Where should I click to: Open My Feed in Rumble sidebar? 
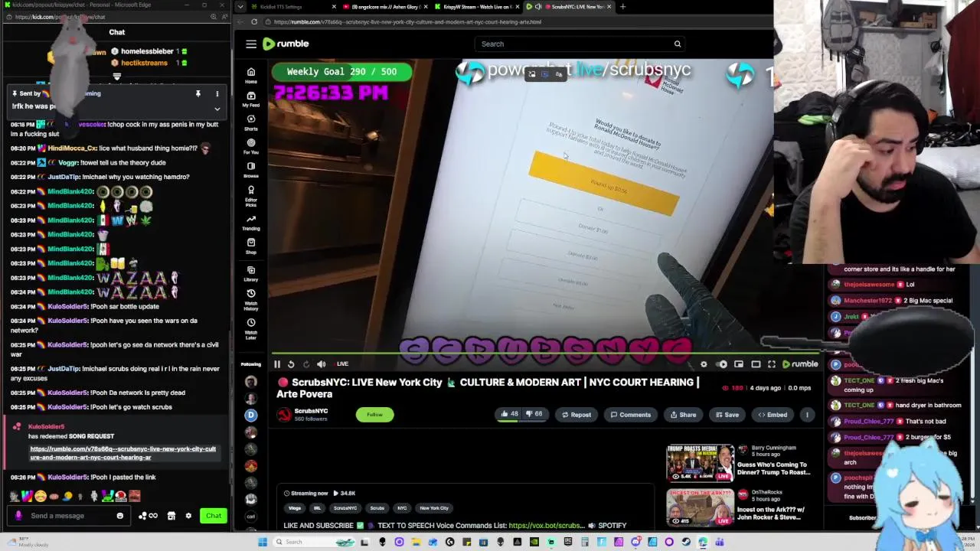click(x=250, y=99)
